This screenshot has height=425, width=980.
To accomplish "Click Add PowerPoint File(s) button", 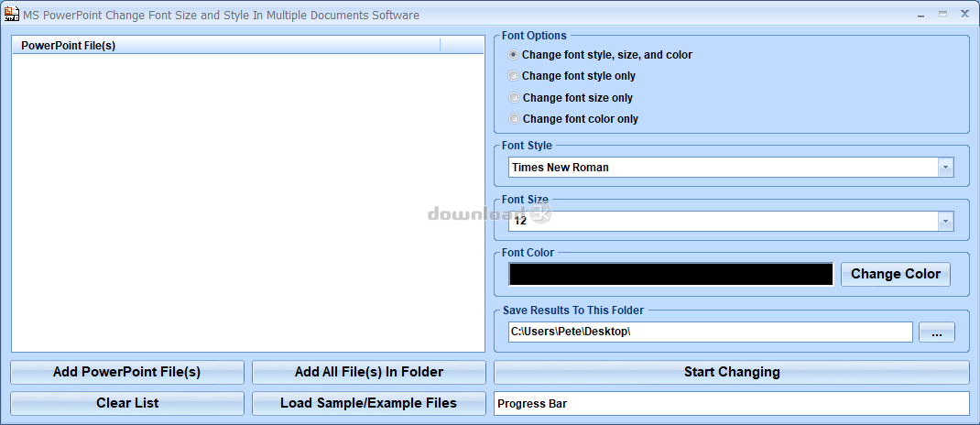I will click(x=127, y=373).
